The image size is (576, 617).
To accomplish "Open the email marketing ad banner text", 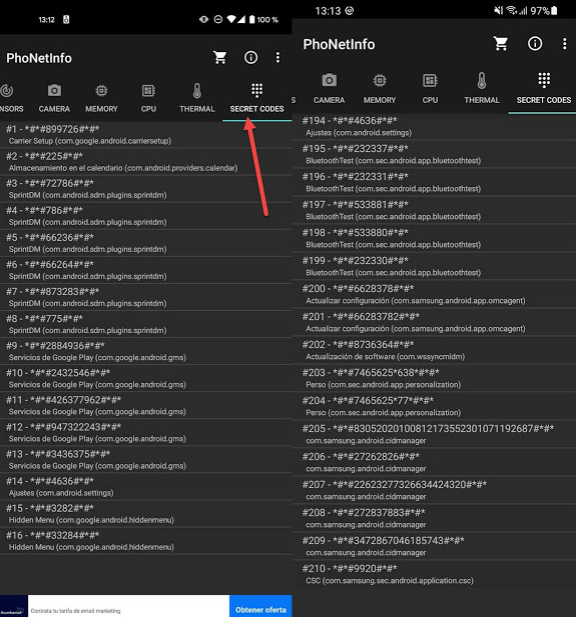I will click(x=76, y=611).
